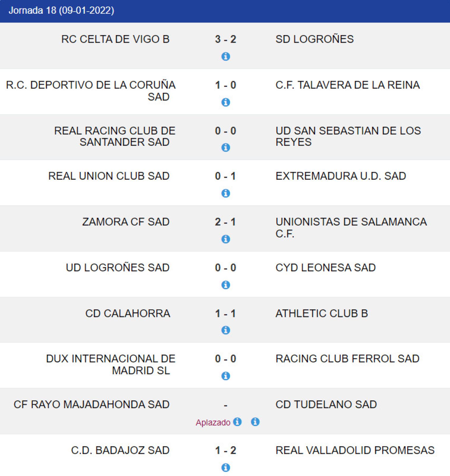Click info icon under DUX Internacional 0 - 0 score
Screen dimensions: 450x476
226,376
